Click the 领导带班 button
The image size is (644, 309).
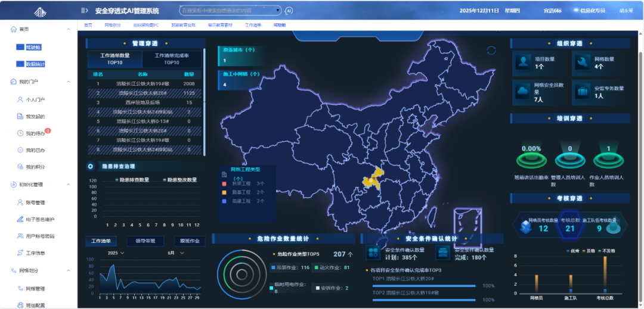pyautogui.click(x=145, y=241)
